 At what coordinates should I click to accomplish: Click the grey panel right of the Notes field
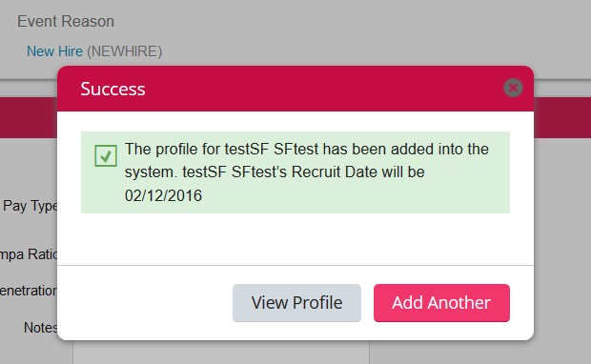[480, 353]
